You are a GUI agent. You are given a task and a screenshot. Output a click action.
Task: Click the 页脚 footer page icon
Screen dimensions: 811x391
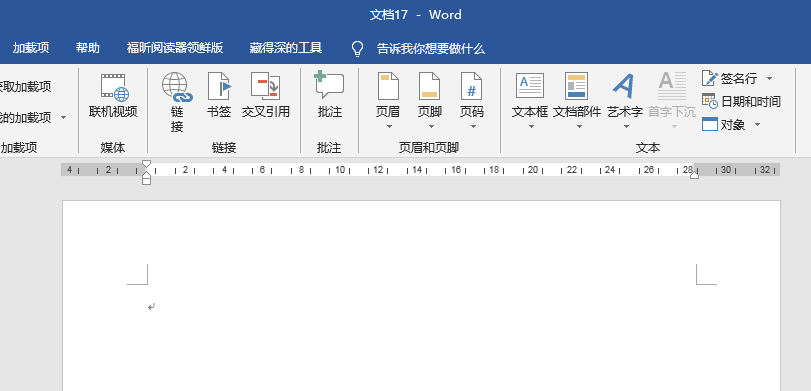tap(429, 86)
